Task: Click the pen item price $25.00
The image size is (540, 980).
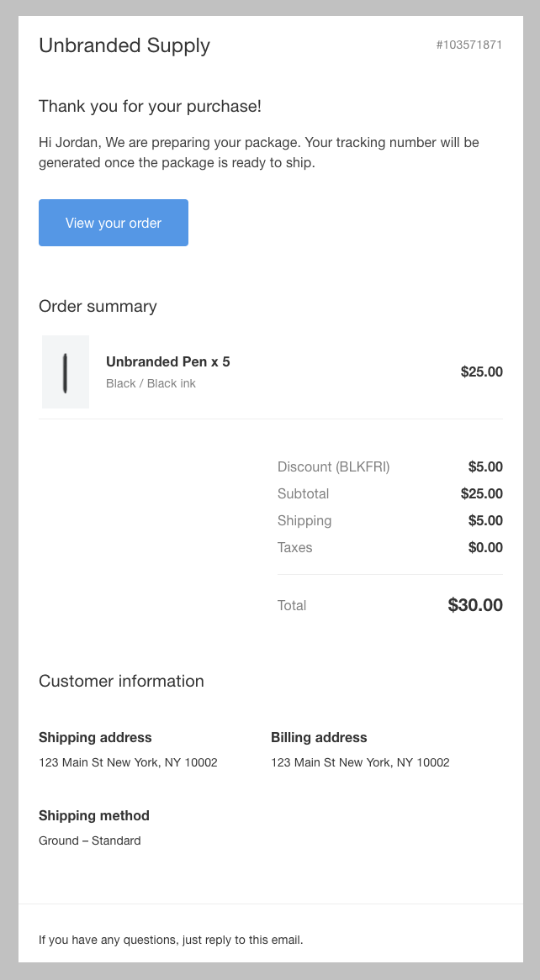Action: (x=482, y=371)
